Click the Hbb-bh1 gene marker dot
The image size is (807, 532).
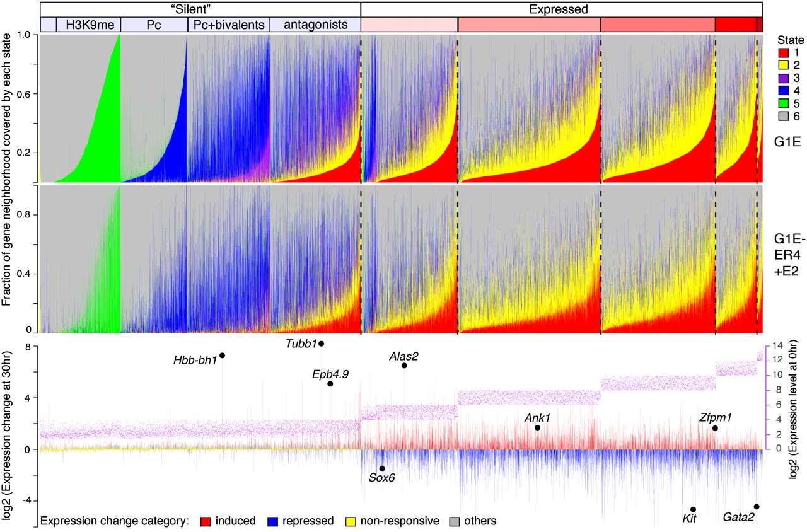(222, 356)
